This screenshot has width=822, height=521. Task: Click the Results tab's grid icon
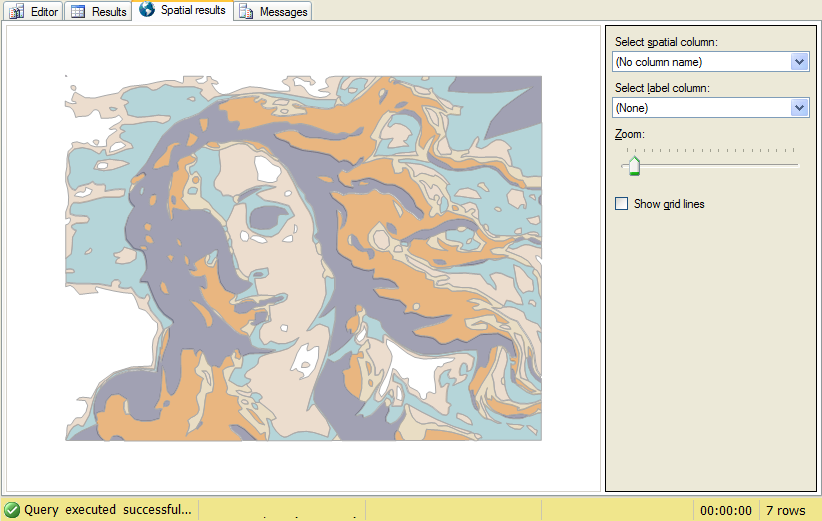pos(78,12)
